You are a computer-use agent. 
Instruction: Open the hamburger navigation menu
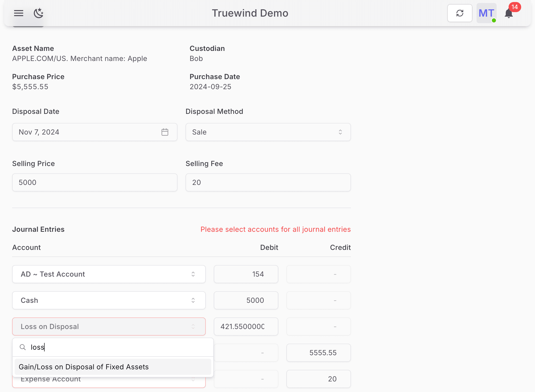click(x=19, y=13)
